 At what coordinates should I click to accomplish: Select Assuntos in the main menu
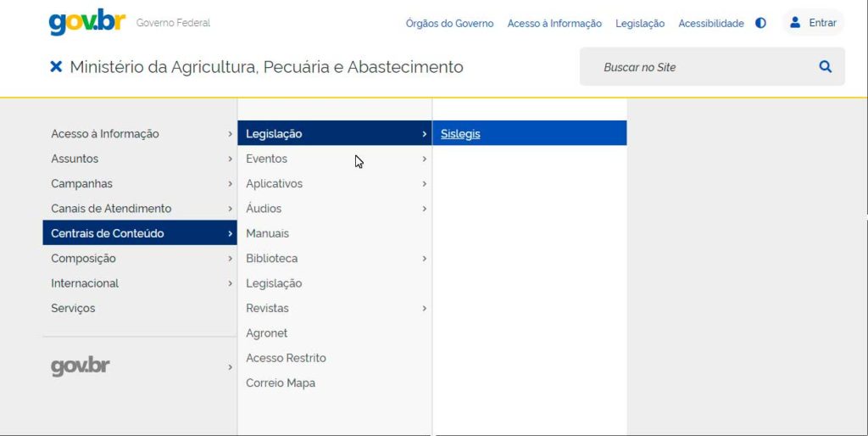click(140, 159)
